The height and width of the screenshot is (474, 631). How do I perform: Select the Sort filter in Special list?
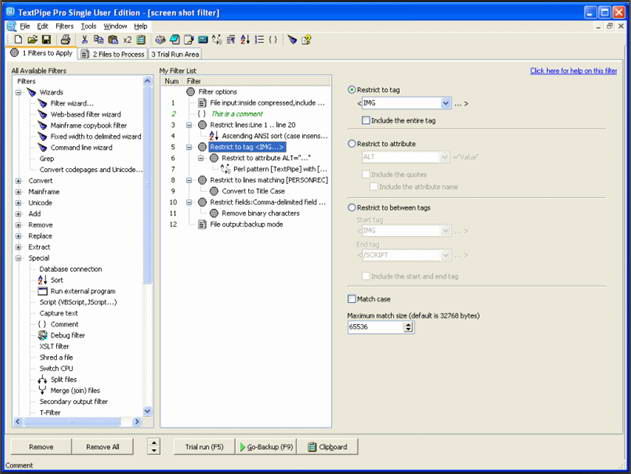tap(56, 280)
